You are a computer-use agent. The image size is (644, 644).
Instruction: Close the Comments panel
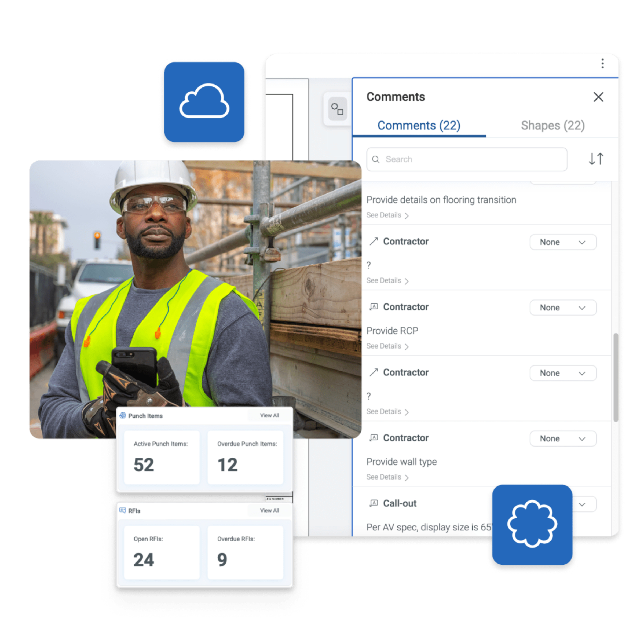click(x=598, y=97)
